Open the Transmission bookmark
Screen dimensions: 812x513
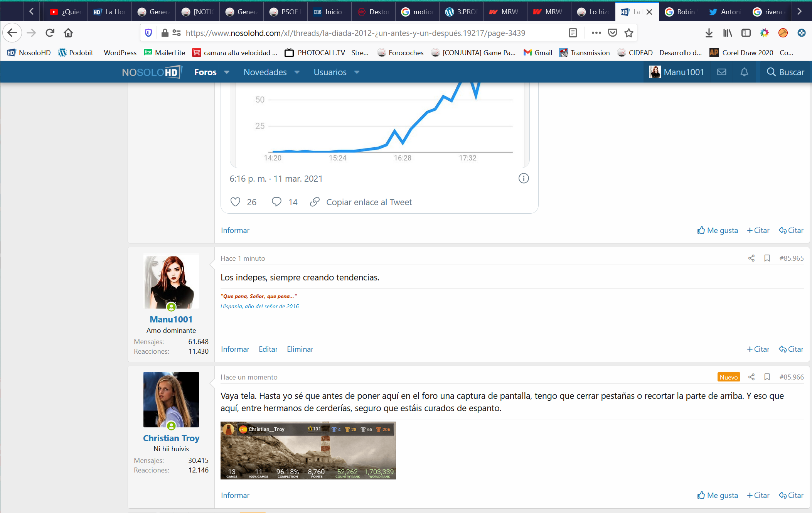585,52
